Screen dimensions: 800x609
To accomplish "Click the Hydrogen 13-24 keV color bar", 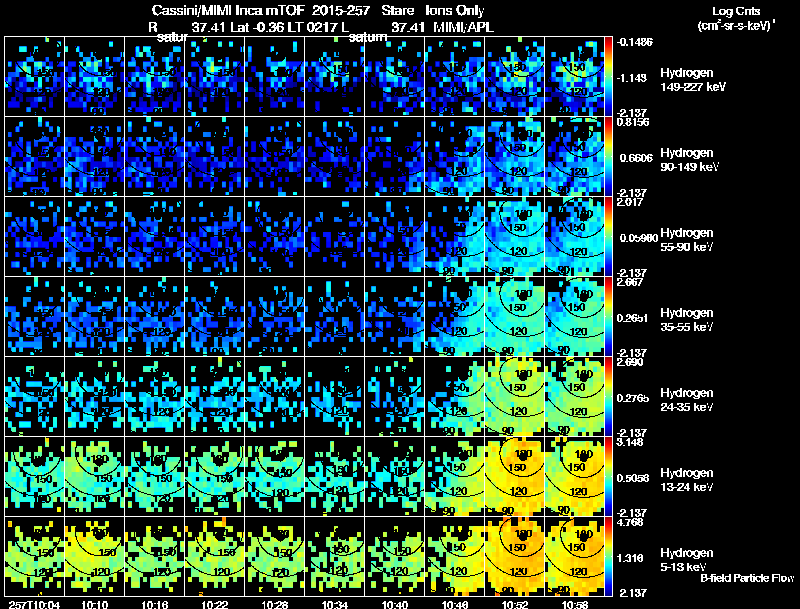I will [608, 477].
